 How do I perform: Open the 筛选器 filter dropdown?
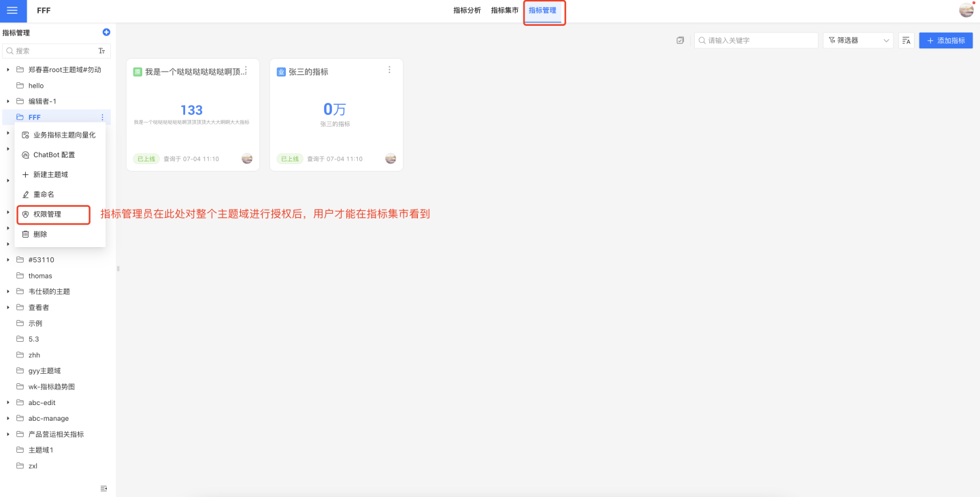[858, 41]
